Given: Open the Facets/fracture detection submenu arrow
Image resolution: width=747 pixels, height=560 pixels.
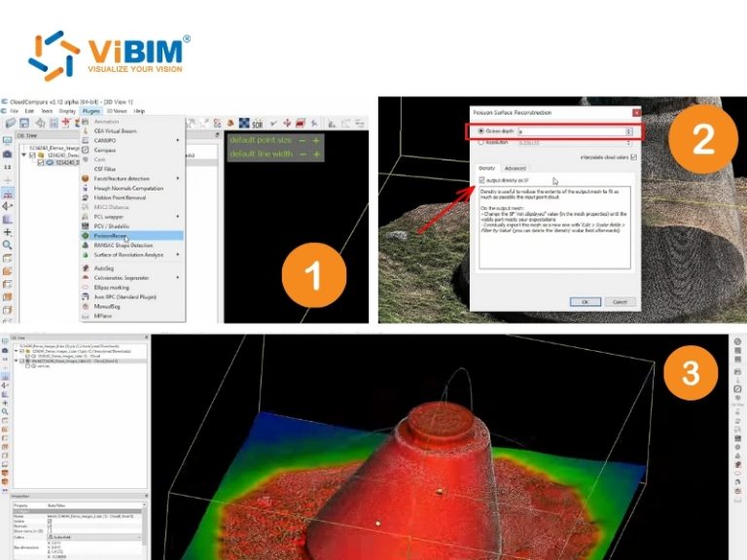Looking at the screenshot, I should pyautogui.click(x=178, y=179).
